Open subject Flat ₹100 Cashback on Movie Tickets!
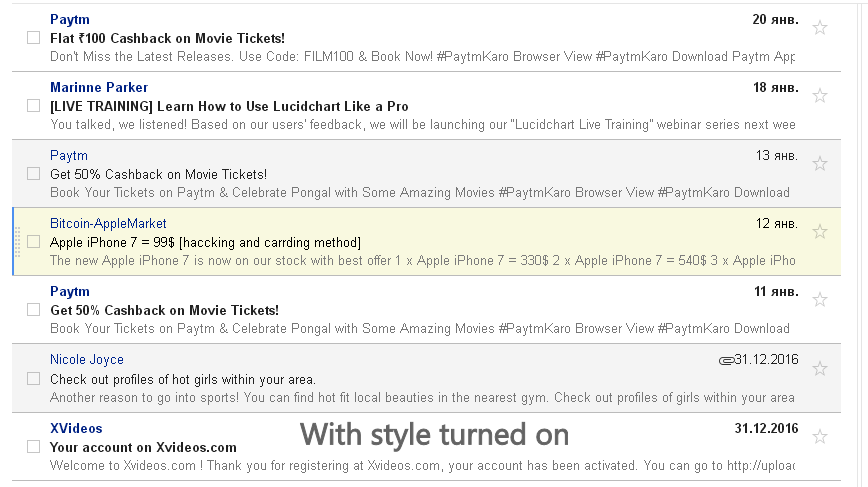The height and width of the screenshot is (487, 868). [x=167, y=38]
